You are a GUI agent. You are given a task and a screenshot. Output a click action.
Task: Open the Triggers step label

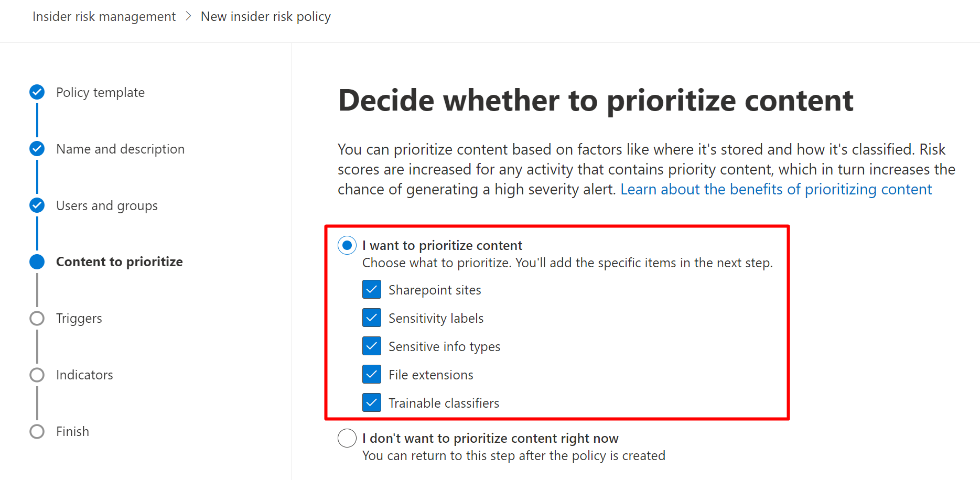point(79,319)
